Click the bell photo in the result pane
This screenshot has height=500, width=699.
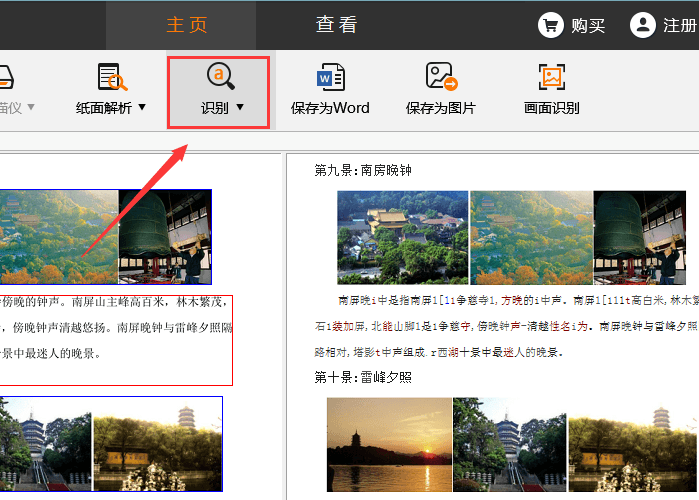click(640, 238)
